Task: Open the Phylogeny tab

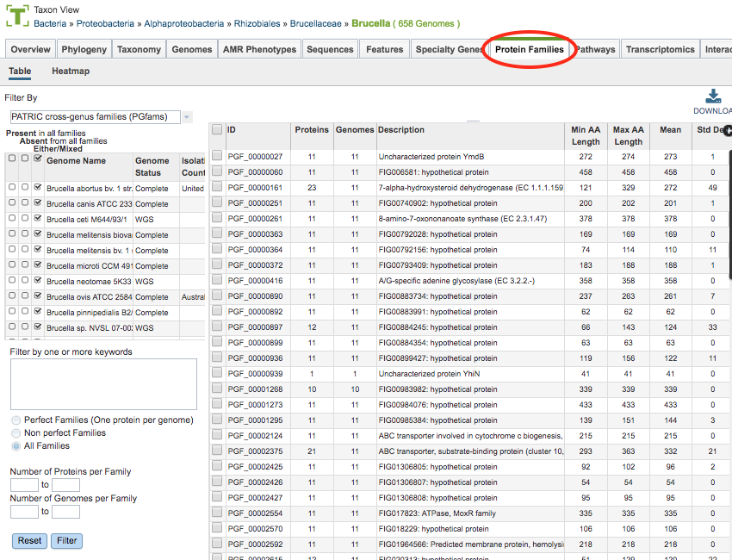Action: click(84, 49)
